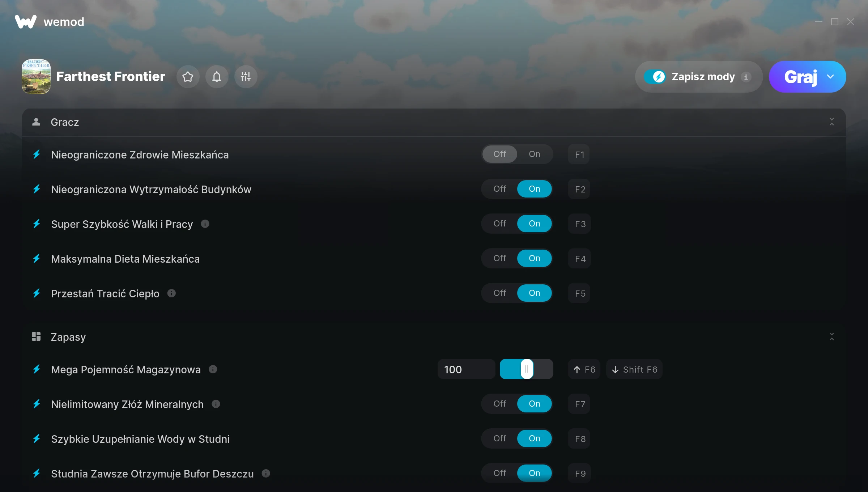Screen dimensions: 868x492
Task: Click the F4 hotkey button
Action: (579, 259)
